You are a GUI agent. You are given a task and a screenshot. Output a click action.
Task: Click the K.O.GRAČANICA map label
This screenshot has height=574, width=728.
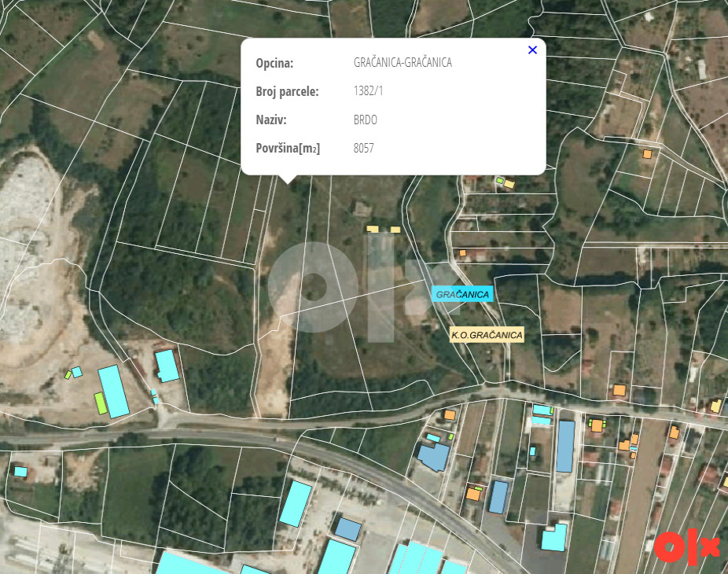pos(487,335)
